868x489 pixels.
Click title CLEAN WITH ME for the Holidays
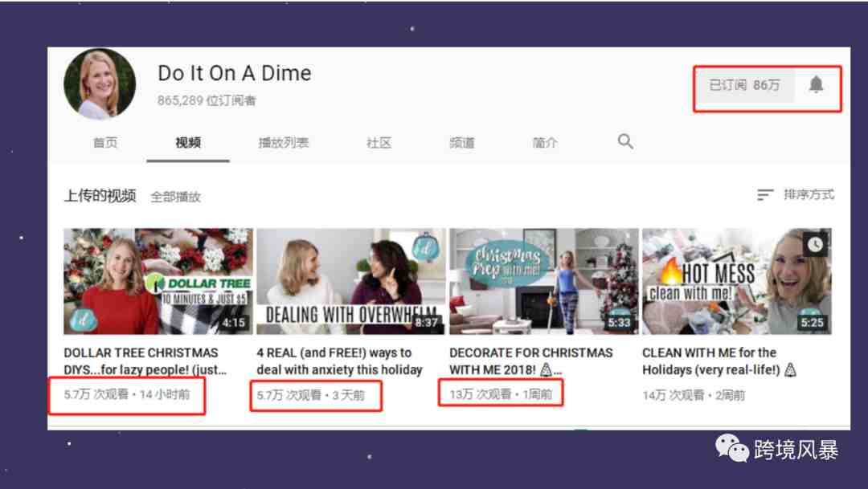719,361
